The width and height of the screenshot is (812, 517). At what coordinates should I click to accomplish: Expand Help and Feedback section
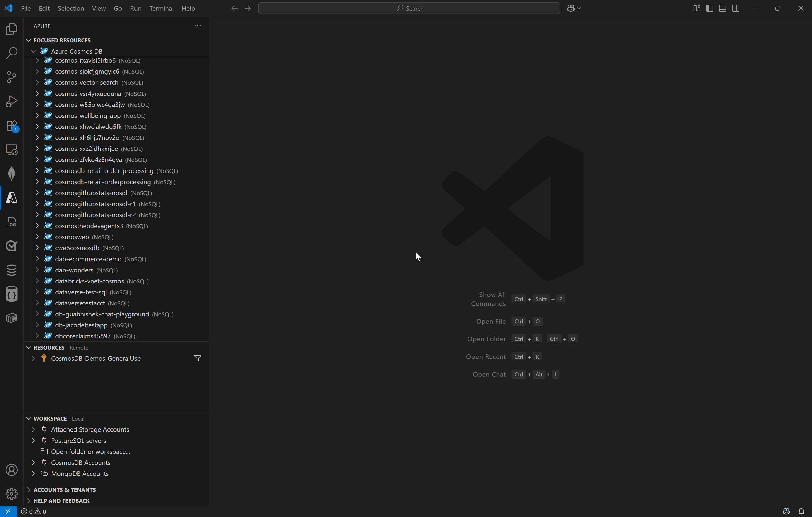[29, 501]
